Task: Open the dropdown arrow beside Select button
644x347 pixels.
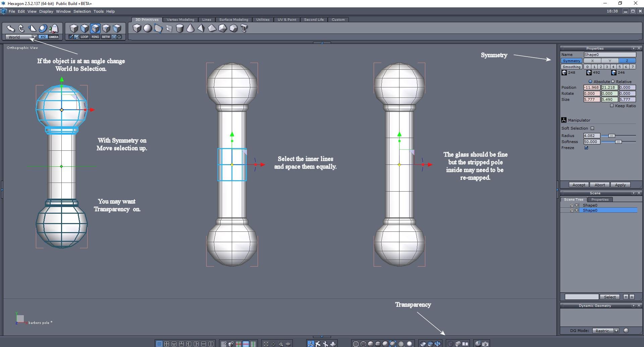Action: [626, 297]
